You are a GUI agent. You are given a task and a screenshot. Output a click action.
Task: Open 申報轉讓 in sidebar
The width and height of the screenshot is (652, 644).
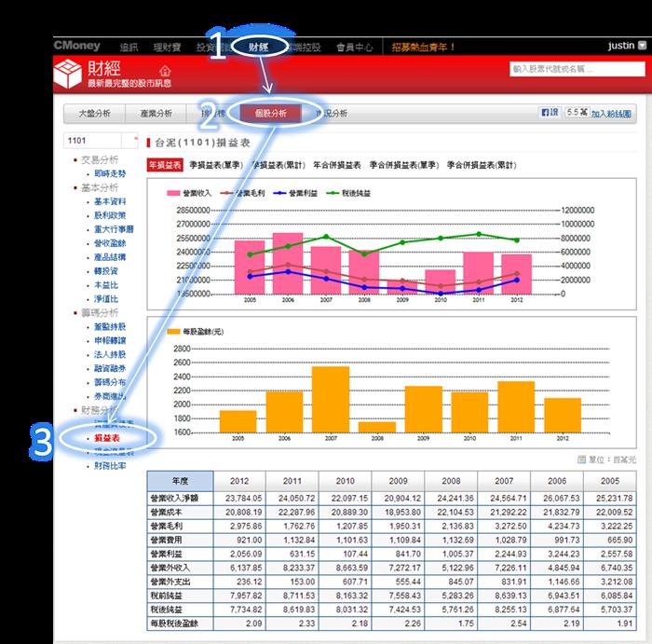110,341
